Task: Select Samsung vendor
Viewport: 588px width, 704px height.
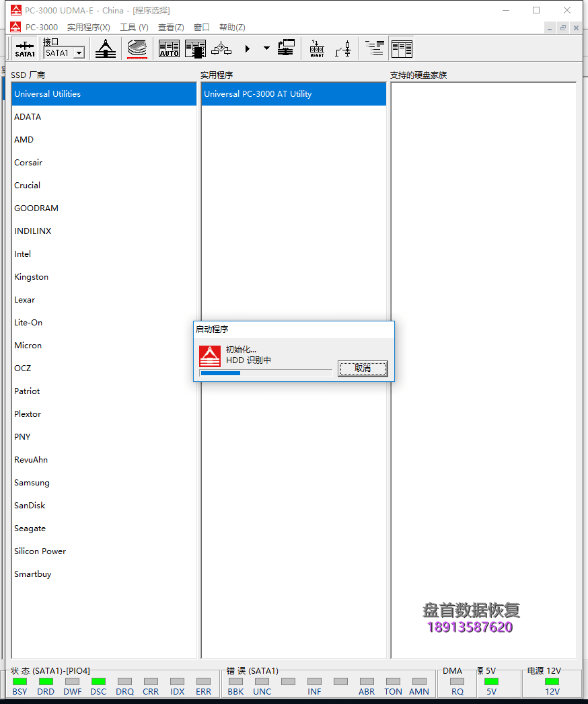Action: pyautogui.click(x=104, y=483)
